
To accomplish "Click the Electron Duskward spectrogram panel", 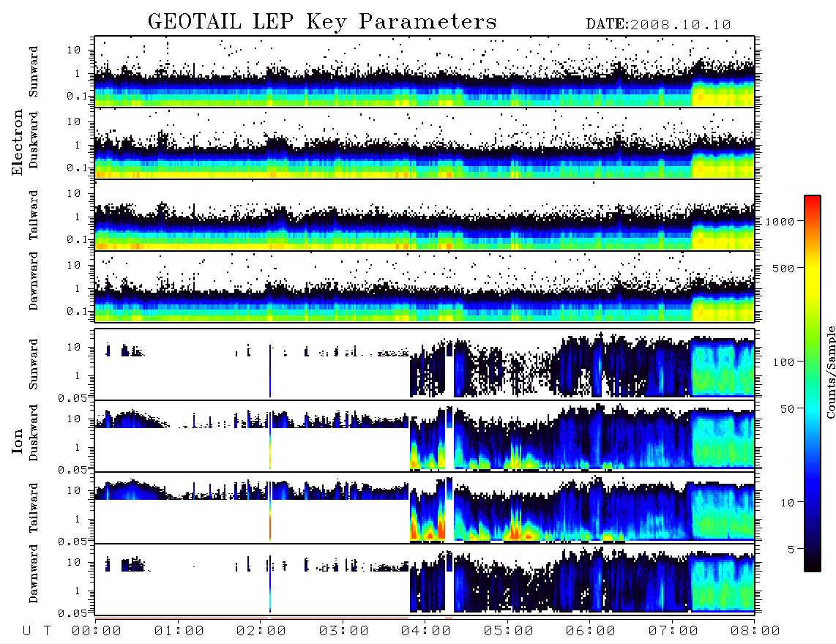I will pyautogui.click(x=425, y=143).
